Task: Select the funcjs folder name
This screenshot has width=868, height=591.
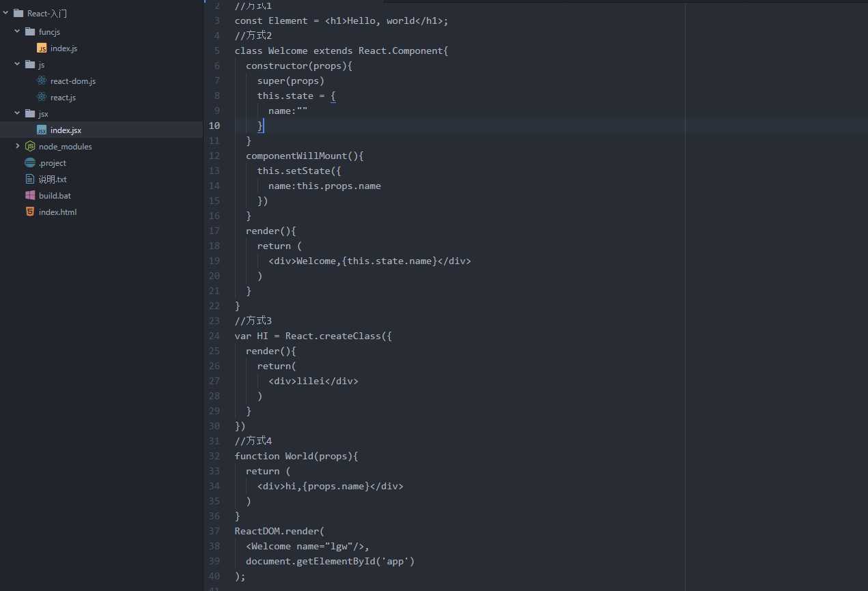Action: pos(50,32)
